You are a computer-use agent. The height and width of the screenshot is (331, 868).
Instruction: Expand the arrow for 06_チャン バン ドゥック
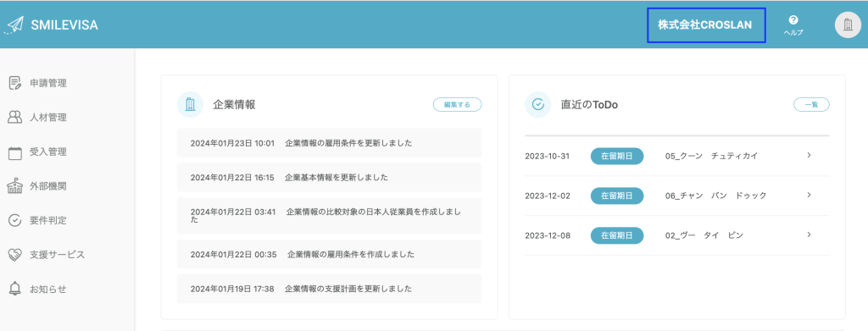tap(809, 195)
